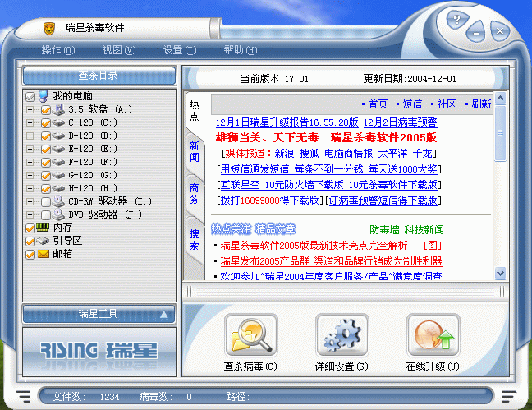Screen dimensions: 532x410
Task: Click the horizontal splitter bar below web panel
Action: [x=346, y=292]
